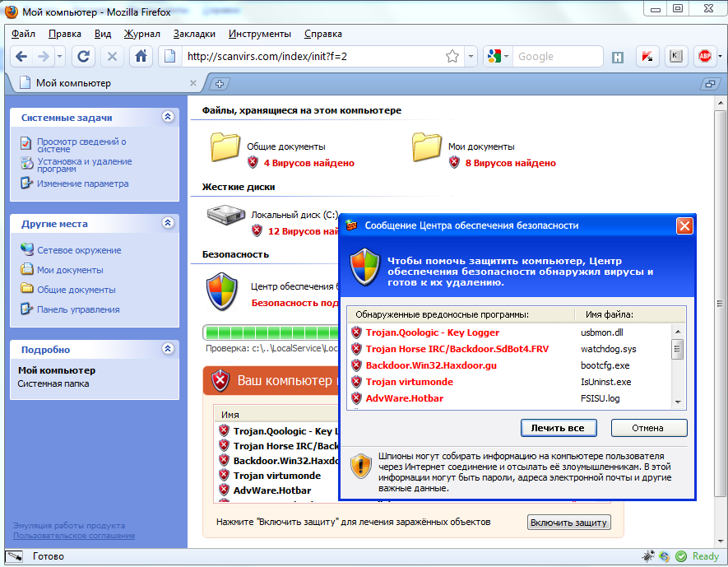Reload the current page

tap(82, 57)
